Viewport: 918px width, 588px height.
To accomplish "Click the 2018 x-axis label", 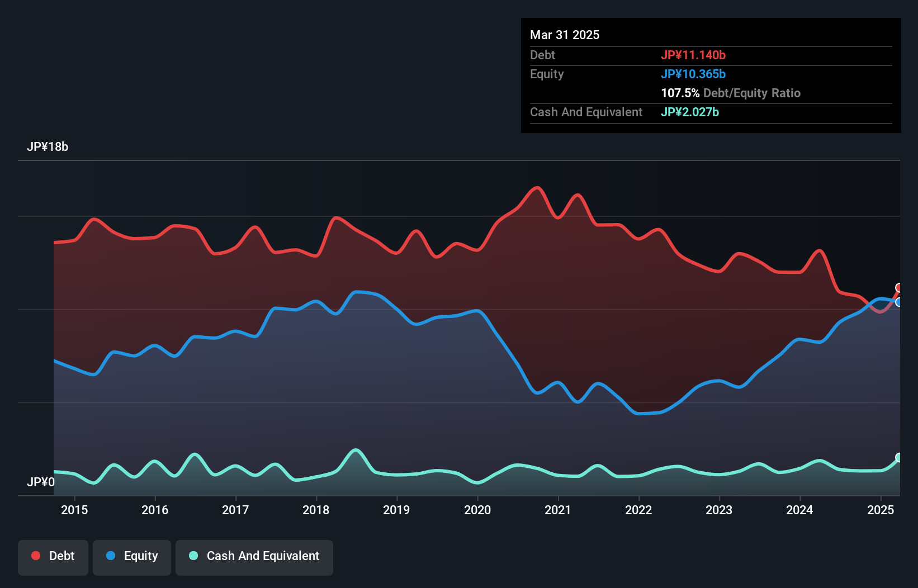I will 316,510.
